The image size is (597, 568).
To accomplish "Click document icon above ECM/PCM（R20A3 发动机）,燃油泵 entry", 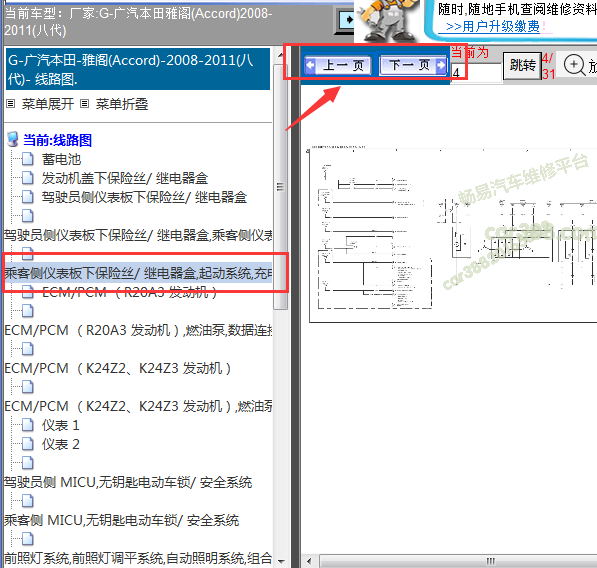I will pyautogui.click(x=27, y=311).
